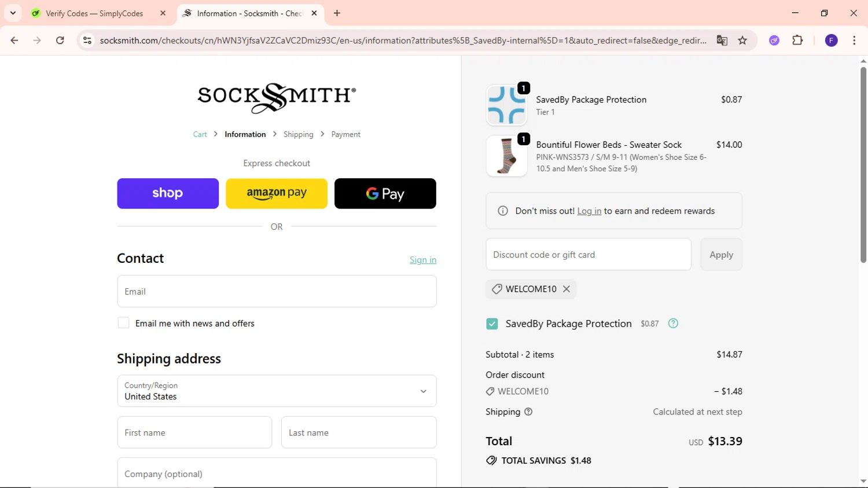
Task: Click the SavedBy Package Protection thumbnail
Action: click(506, 105)
